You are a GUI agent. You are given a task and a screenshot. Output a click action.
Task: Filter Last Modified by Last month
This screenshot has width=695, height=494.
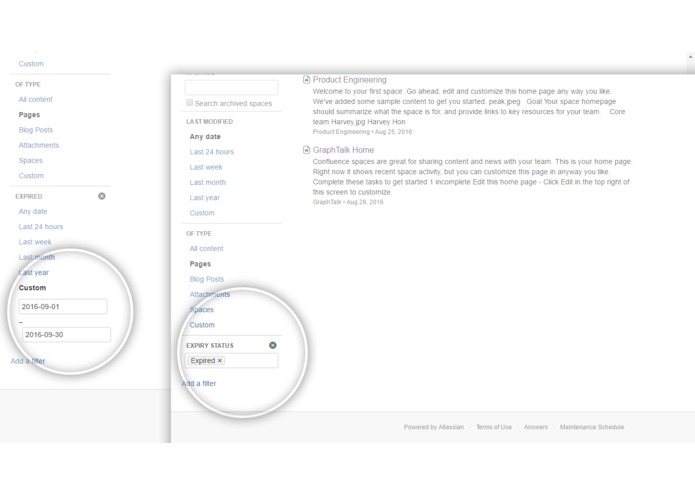(207, 182)
